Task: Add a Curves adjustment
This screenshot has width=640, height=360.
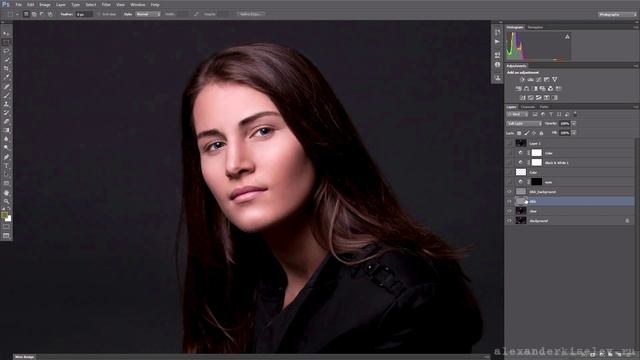Action: (539, 80)
